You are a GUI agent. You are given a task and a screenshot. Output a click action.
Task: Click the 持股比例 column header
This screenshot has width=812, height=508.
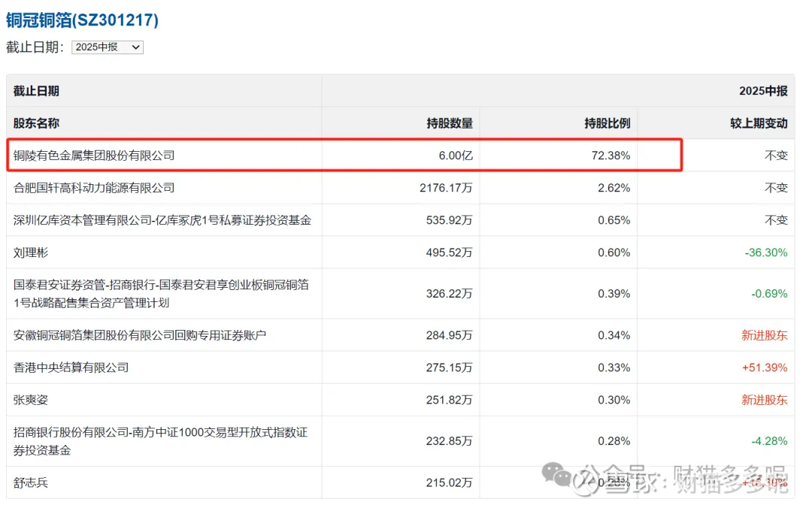pos(607,123)
